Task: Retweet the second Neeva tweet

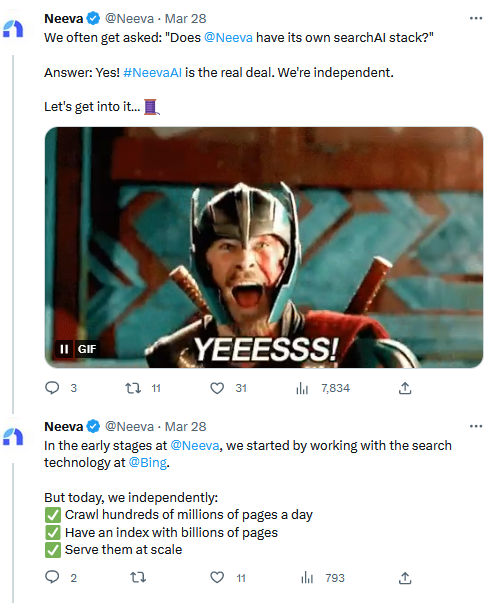Action: click(x=138, y=577)
